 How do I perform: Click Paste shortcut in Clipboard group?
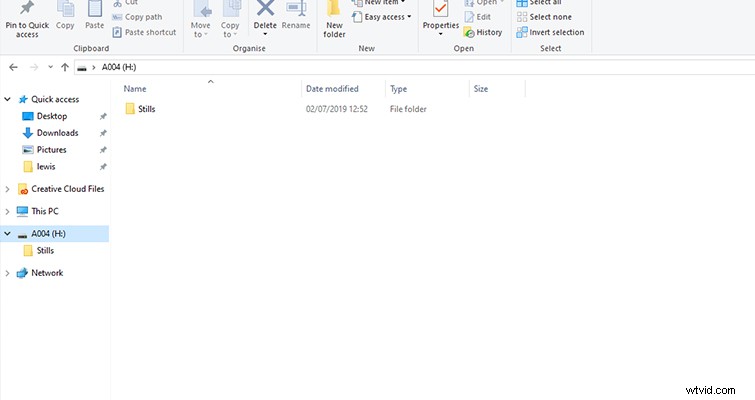[x=150, y=32]
